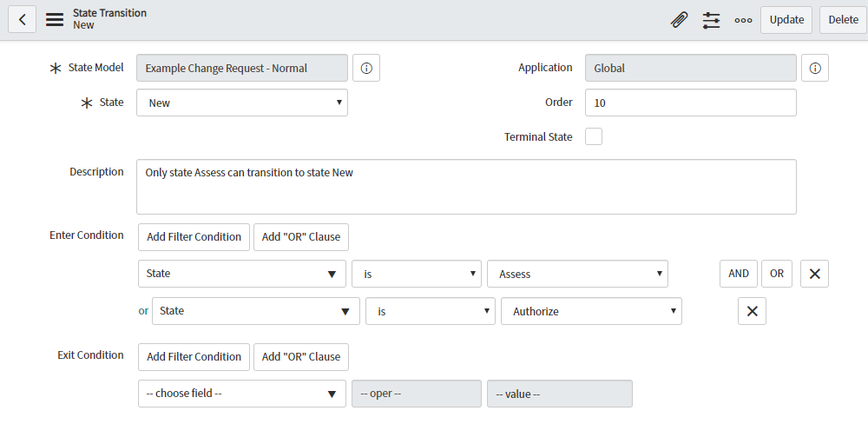The image size is (868, 424).
Task: Open the operator dropdown in the Authorize row
Action: 431,311
